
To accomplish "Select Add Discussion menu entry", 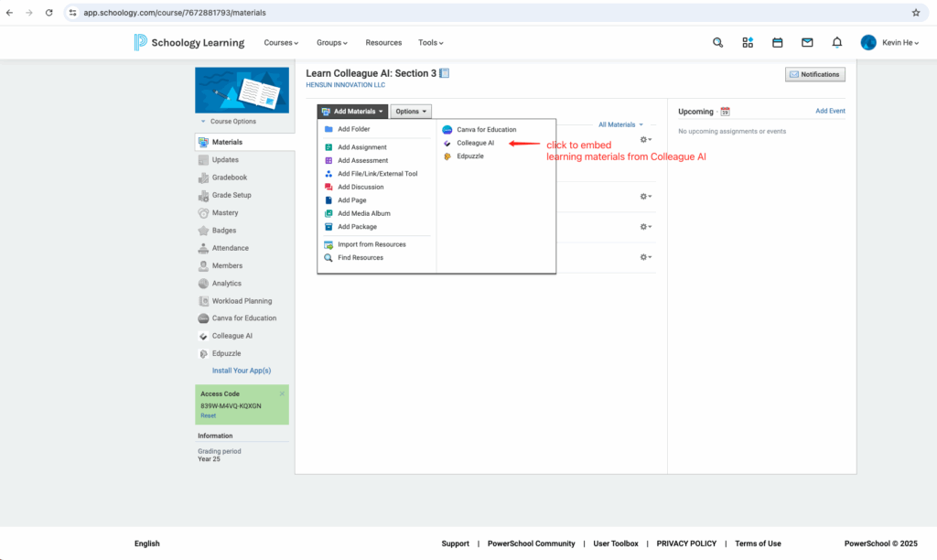I will pyautogui.click(x=361, y=187).
